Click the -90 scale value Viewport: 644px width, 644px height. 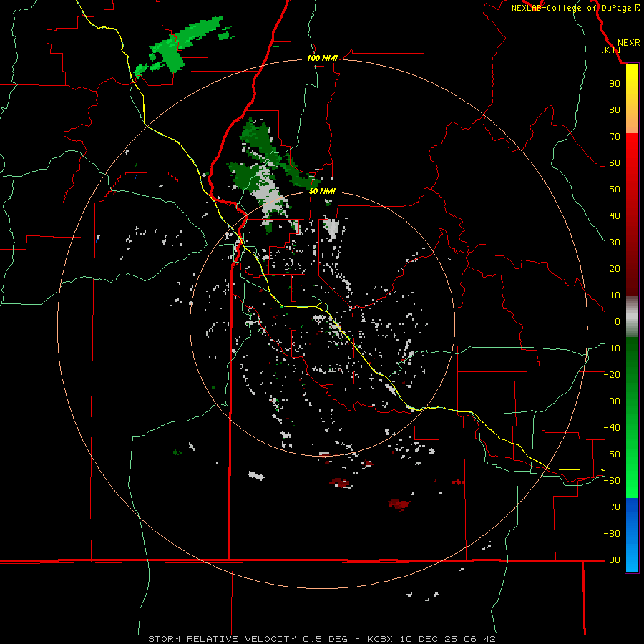click(612, 560)
